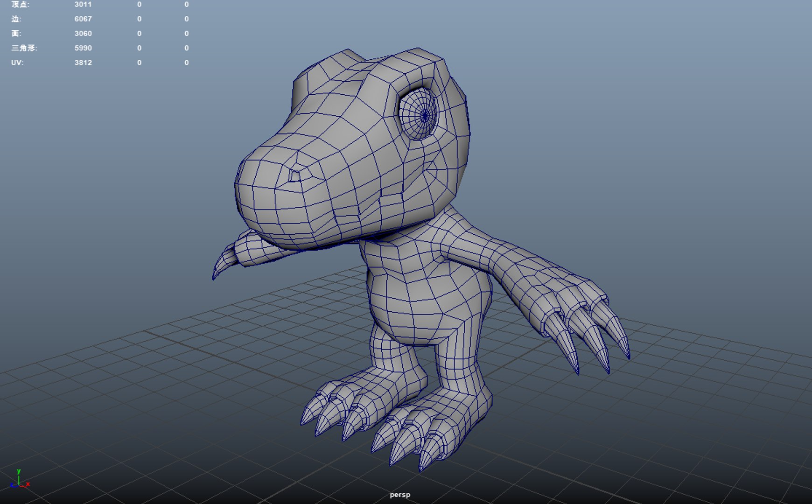Screen dimensions: 812x504
Task: Click the 三角形 triangle count label
Action: click(24, 48)
